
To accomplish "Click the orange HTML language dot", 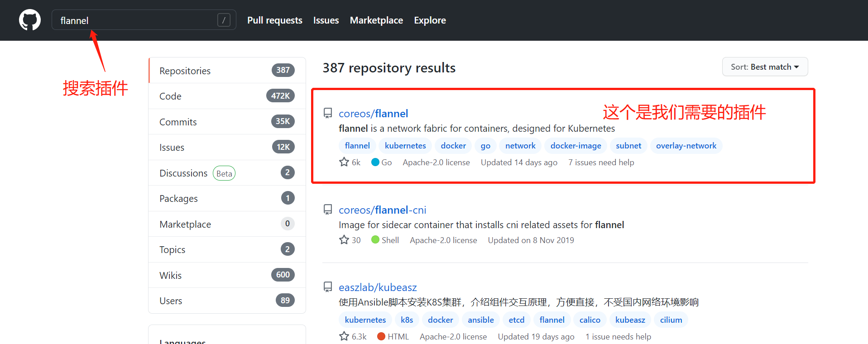I will click(x=381, y=336).
